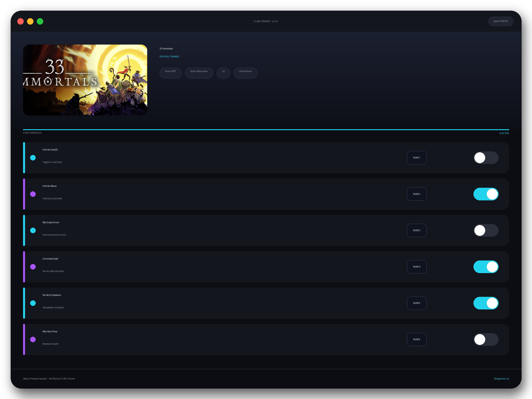The height and width of the screenshot is (399, 532).
Task: Turn off the Unlimited Gold switch
Action: coord(486,267)
